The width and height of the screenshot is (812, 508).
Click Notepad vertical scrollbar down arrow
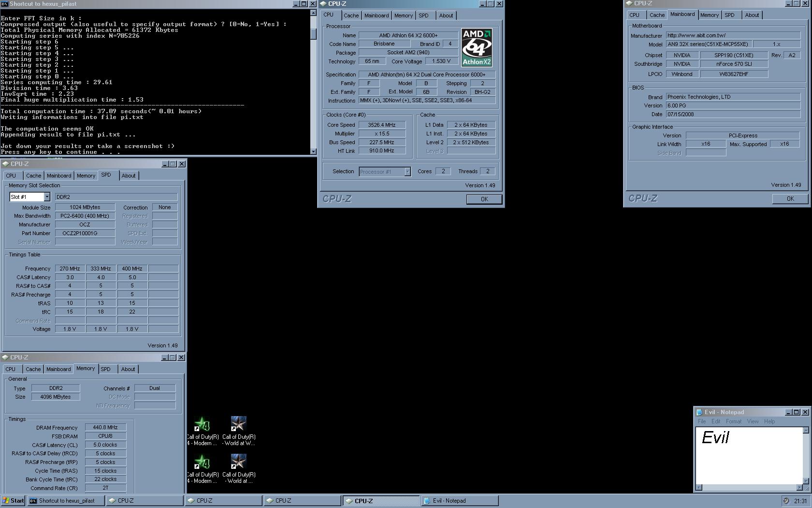point(806,481)
